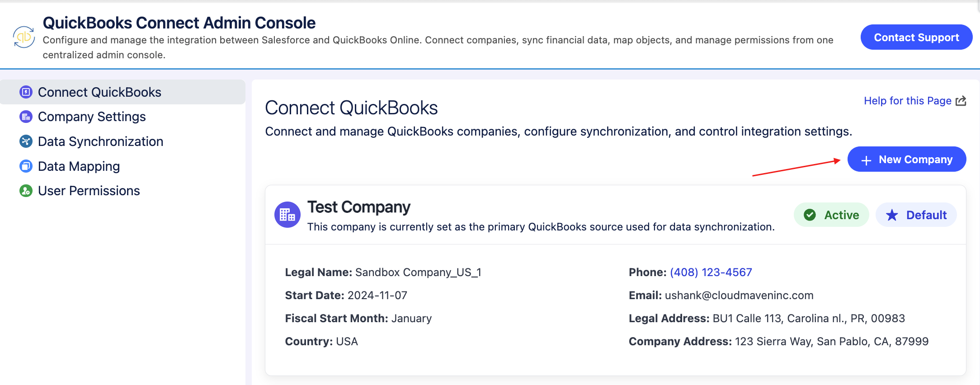Click the QuickBooks Connect logo icon
Screen dimensions: 980x385
coord(24,37)
